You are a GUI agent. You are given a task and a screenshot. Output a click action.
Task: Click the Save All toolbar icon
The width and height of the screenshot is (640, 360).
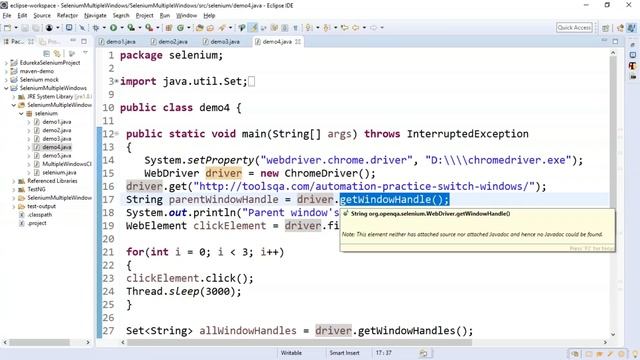(36, 28)
